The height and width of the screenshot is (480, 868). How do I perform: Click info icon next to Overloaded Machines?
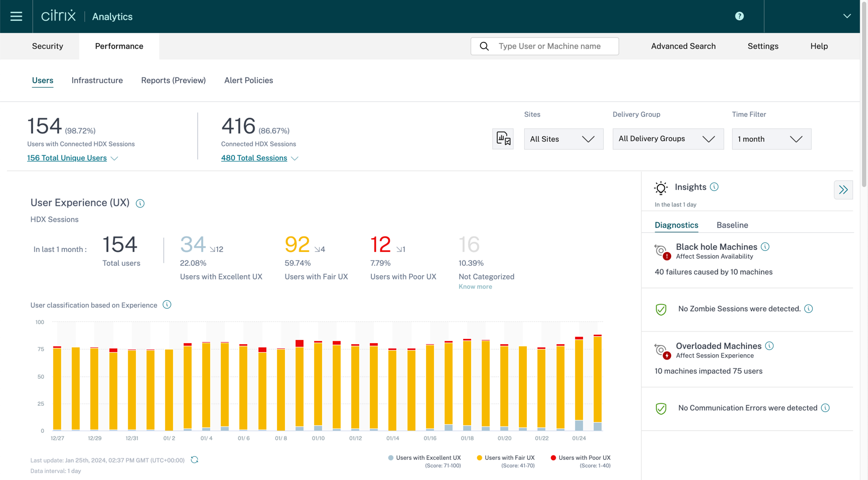click(x=769, y=346)
